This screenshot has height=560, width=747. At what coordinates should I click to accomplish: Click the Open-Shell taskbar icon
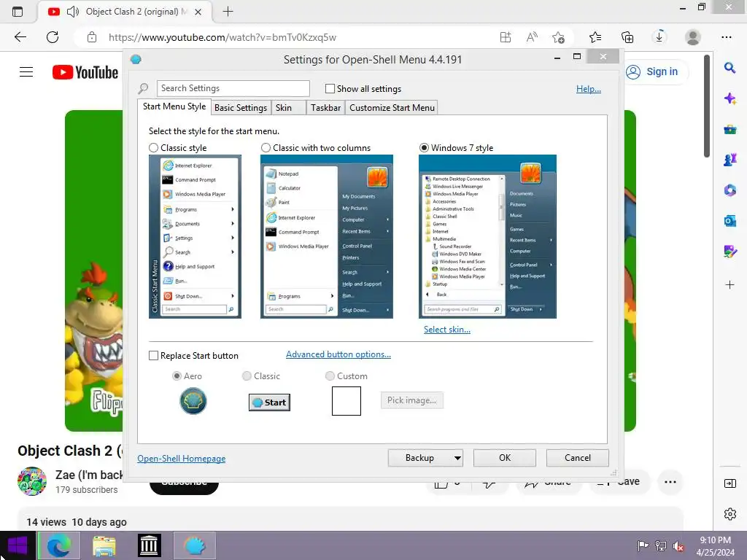[x=194, y=545]
